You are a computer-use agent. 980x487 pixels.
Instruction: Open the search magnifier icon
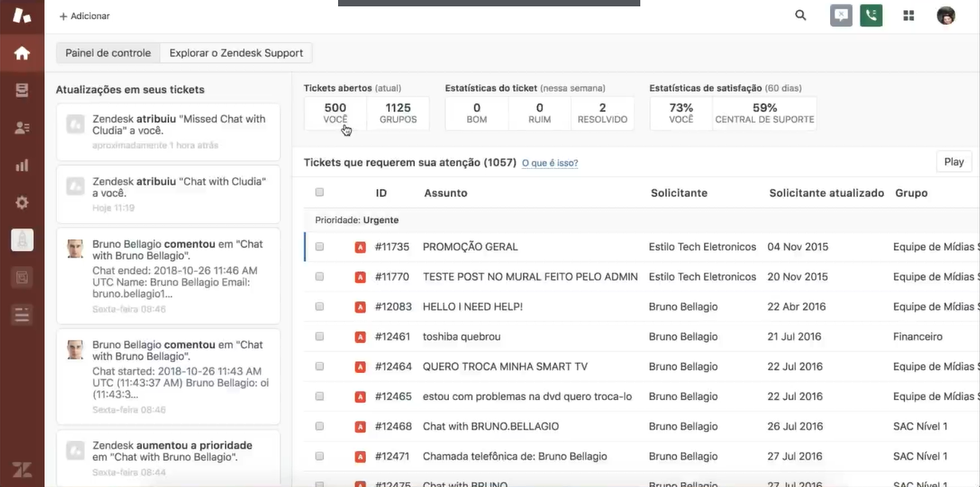pyautogui.click(x=801, y=15)
